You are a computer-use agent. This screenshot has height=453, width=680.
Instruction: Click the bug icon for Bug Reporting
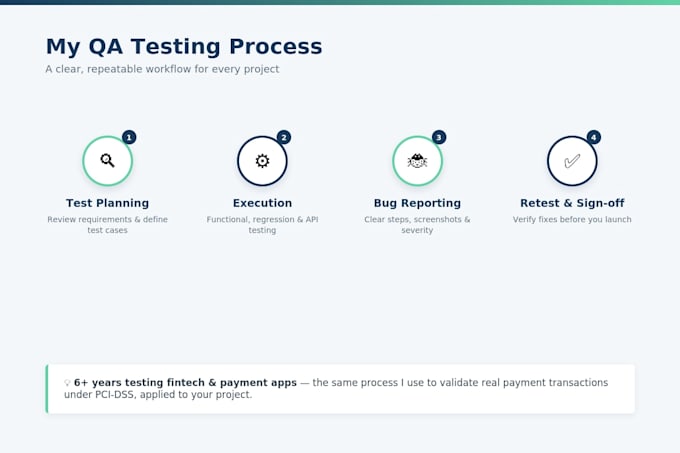(x=417, y=161)
